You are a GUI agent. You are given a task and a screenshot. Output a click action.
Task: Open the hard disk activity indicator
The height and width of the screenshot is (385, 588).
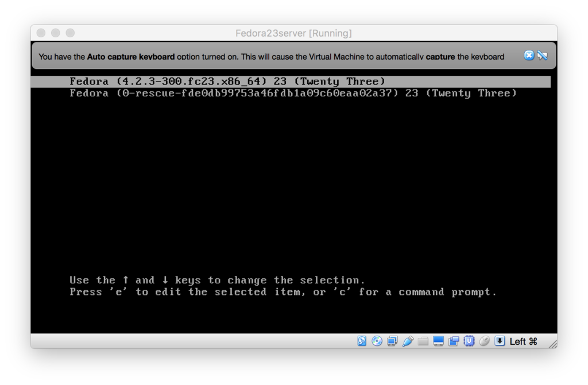(362, 341)
